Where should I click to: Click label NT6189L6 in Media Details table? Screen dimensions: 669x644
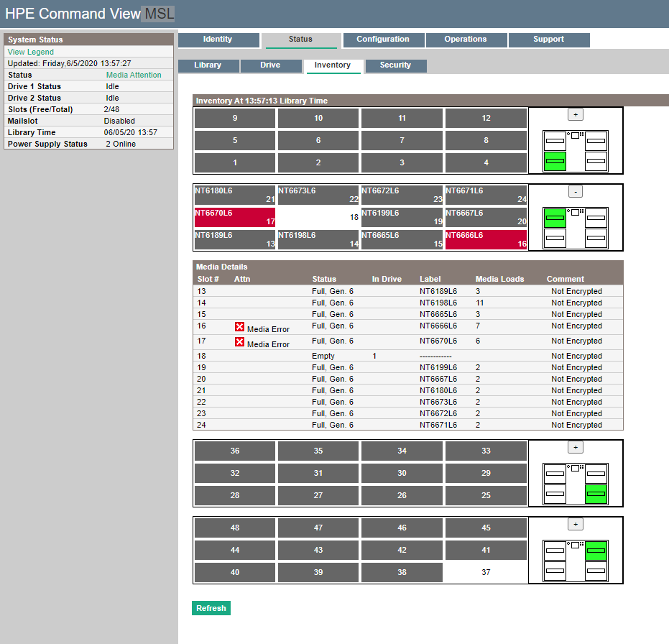click(438, 291)
